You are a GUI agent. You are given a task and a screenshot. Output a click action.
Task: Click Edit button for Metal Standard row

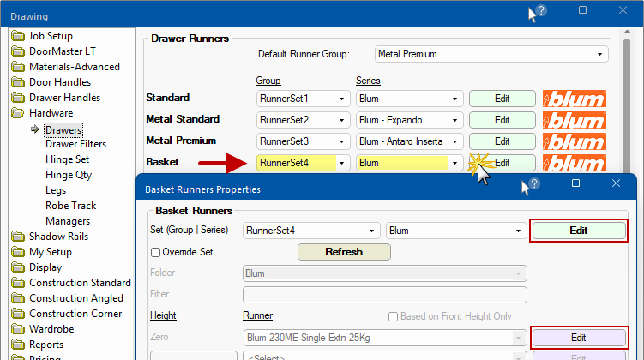click(502, 119)
